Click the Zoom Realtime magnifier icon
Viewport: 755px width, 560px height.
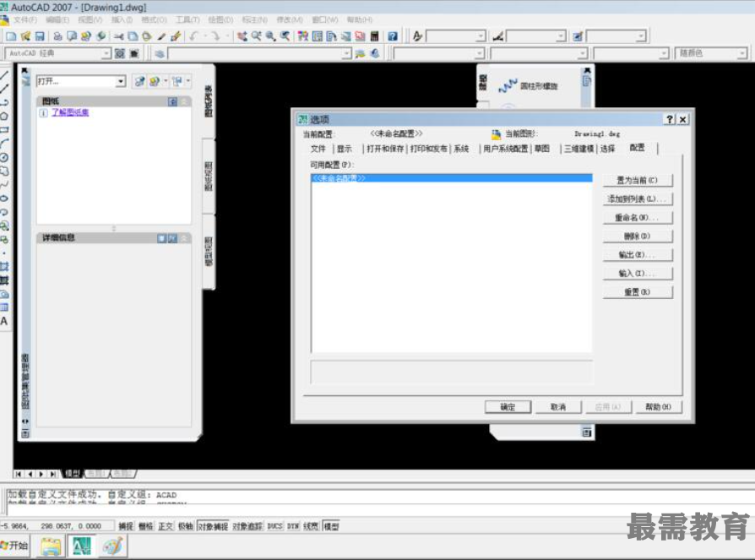pos(256,36)
